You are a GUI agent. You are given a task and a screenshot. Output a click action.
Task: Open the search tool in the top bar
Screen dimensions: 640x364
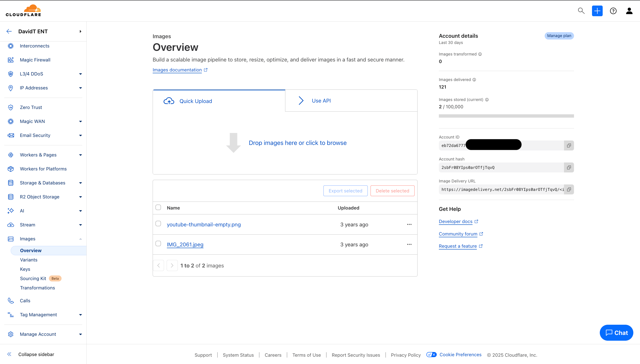tap(581, 11)
